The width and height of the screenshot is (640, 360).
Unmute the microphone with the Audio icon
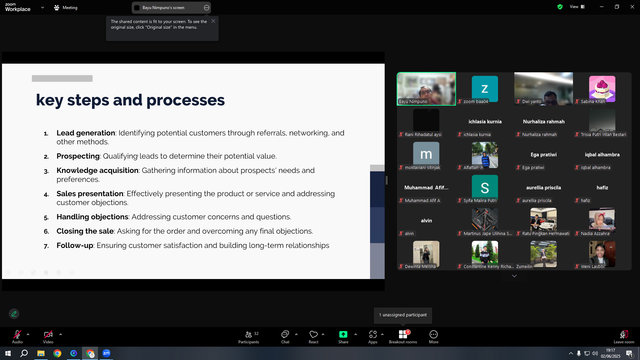(x=17, y=336)
